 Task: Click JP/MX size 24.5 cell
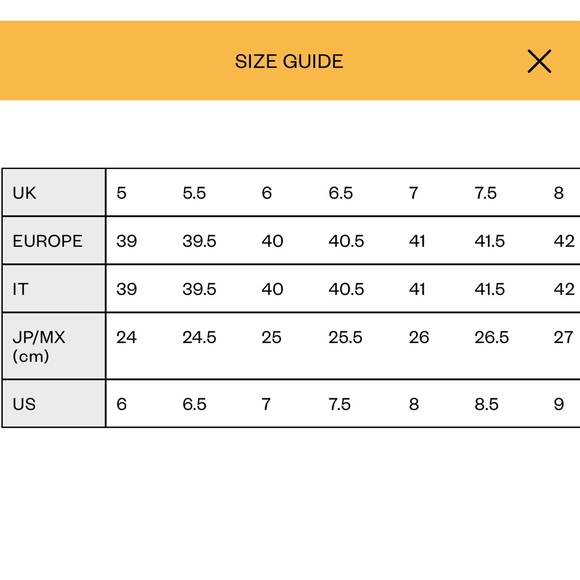pyautogui.click(x=199, y=337)
